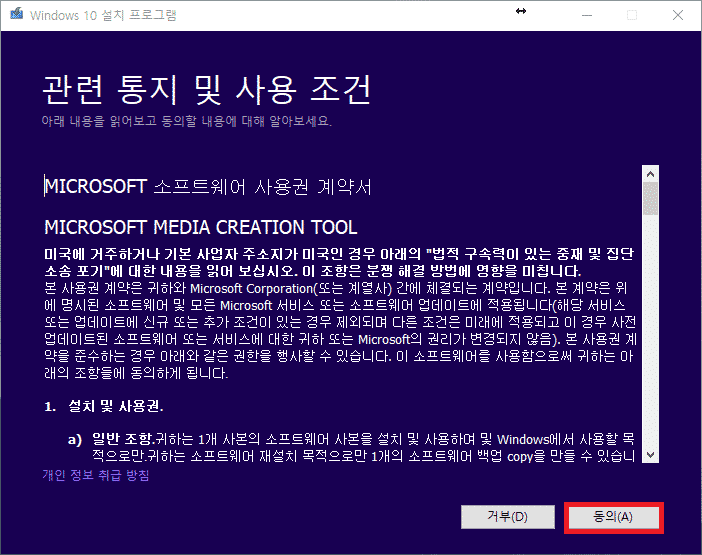
Task: Click the 거부(D) decline button
Action: [508, 517]
